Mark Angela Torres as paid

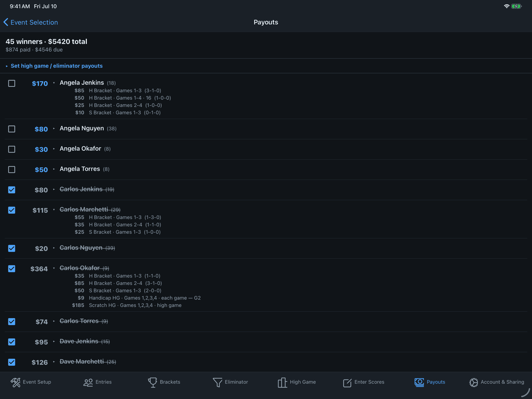[x=12, y=169]
